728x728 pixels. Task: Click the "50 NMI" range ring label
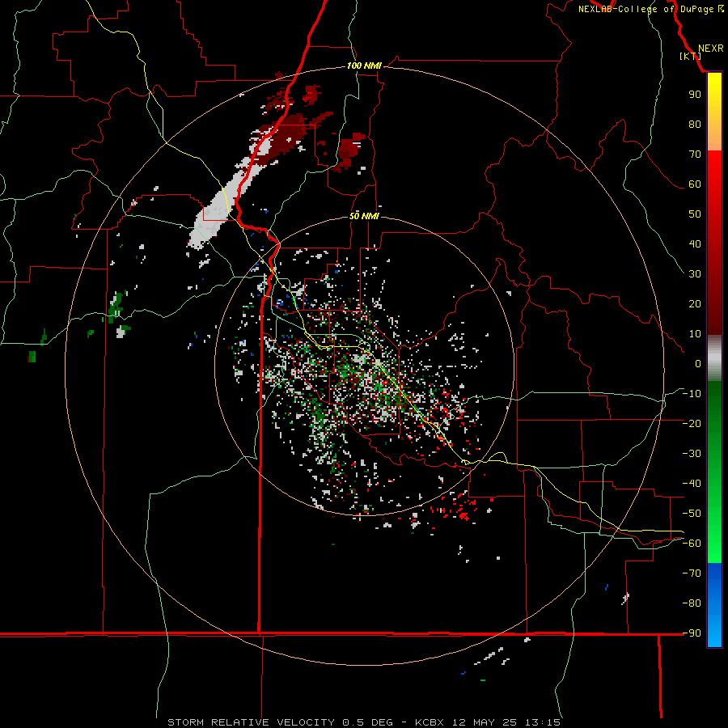click(364, 216)
